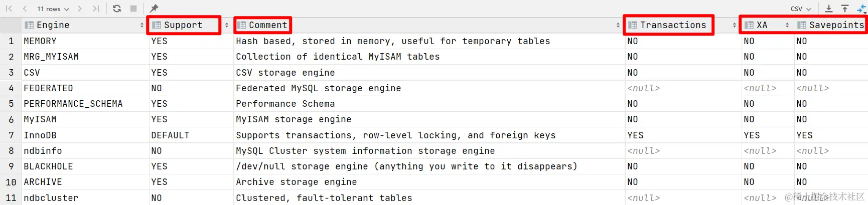
Task: Jump to last page of results
Action: pyautogui.click(x=96, y=9)
